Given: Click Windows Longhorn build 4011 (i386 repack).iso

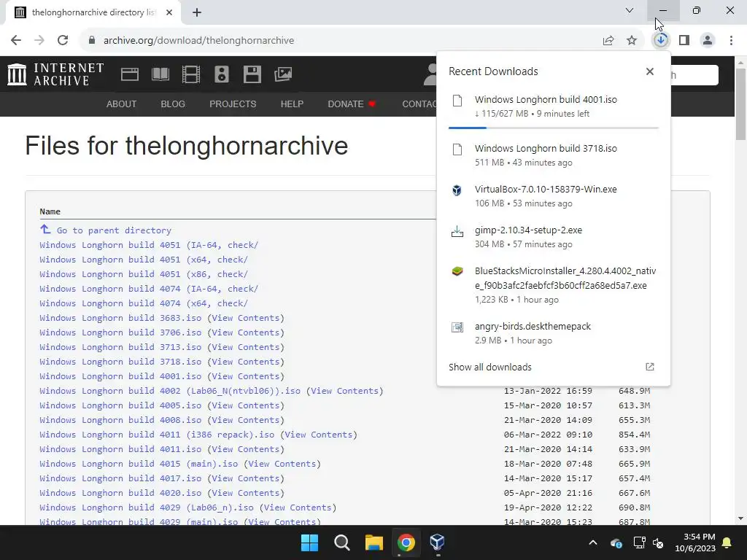Looking at the screenshot, I should tap(157, 435).
